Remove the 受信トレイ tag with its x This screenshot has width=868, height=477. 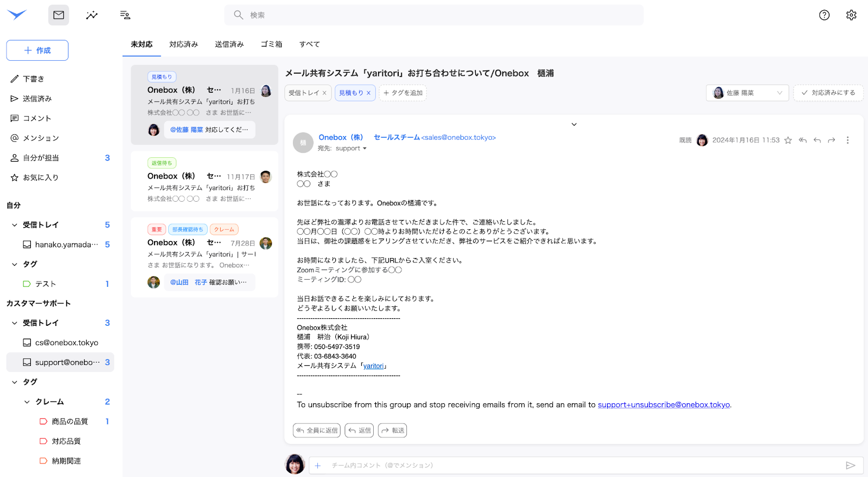click(x=324, y=93)
